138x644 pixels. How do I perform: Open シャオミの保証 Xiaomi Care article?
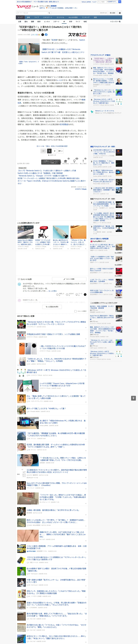point(62,384)
